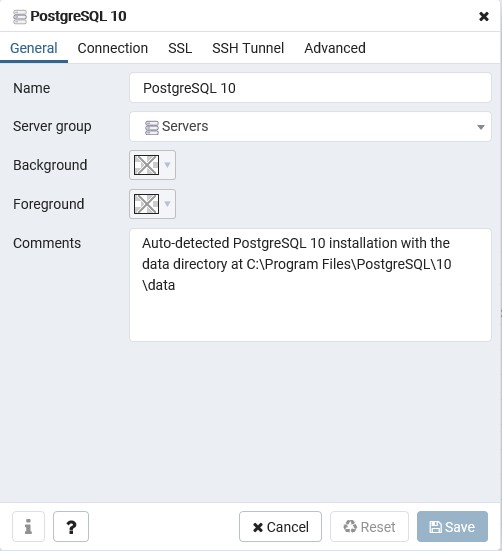Go to the Advanced tab
The height and width of the screenshot is (551, 502).
pos(335,48)
